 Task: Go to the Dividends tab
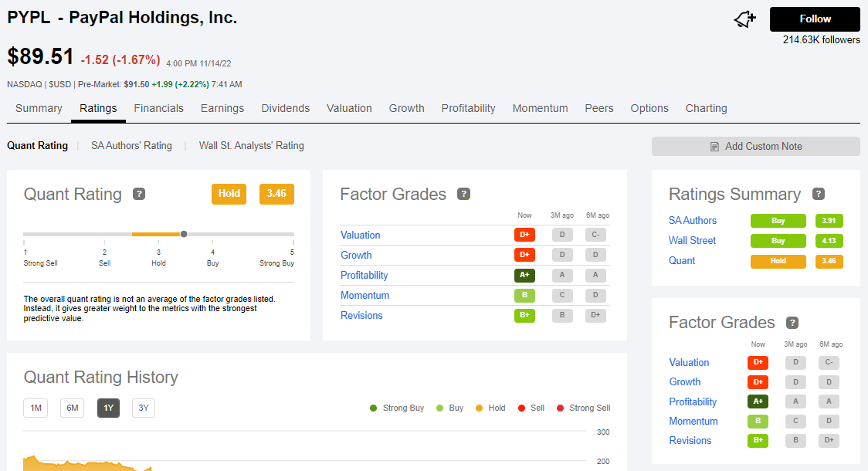click(285, 108)
